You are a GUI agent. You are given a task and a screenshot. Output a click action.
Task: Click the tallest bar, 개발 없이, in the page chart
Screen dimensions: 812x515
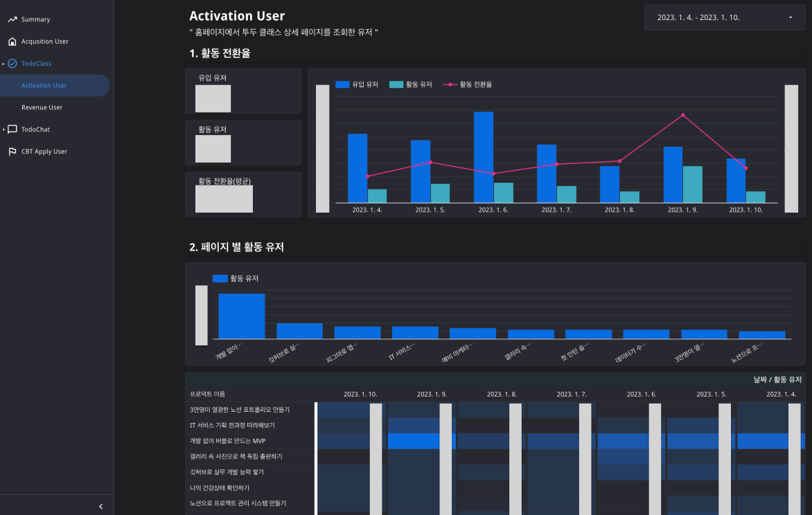242,316
